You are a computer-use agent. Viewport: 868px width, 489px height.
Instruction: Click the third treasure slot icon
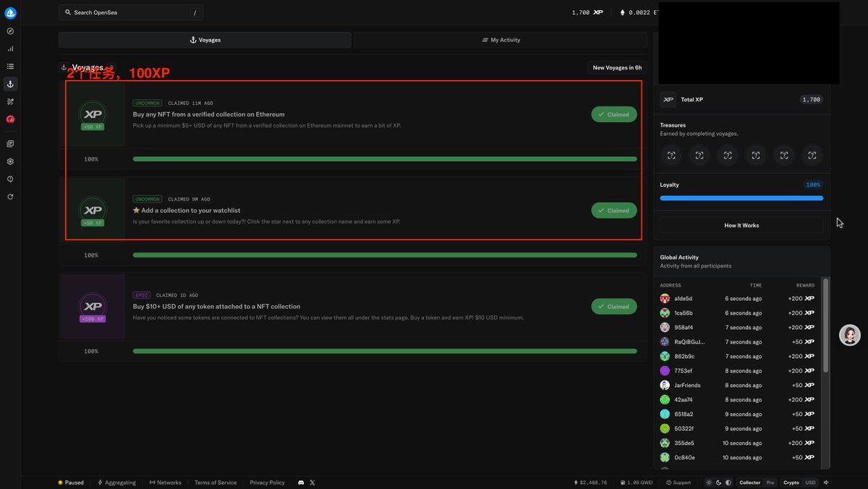tap(728, 156)
